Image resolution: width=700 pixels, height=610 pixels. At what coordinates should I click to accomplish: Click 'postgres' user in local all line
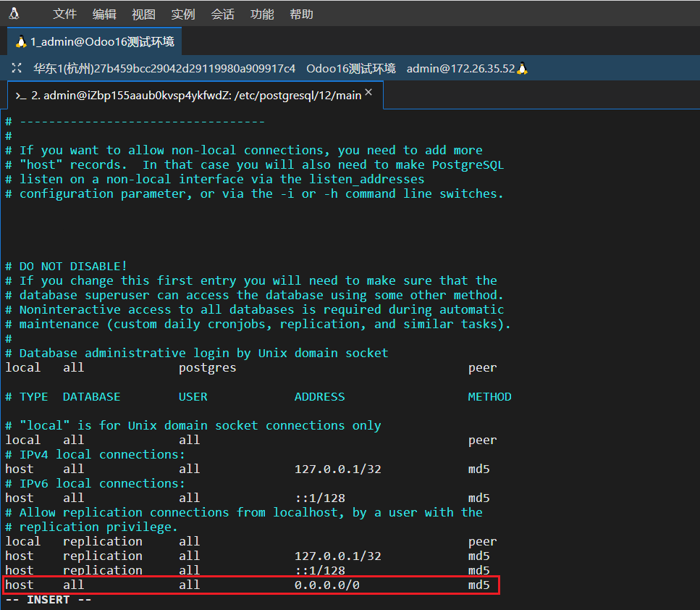point(207,368)
